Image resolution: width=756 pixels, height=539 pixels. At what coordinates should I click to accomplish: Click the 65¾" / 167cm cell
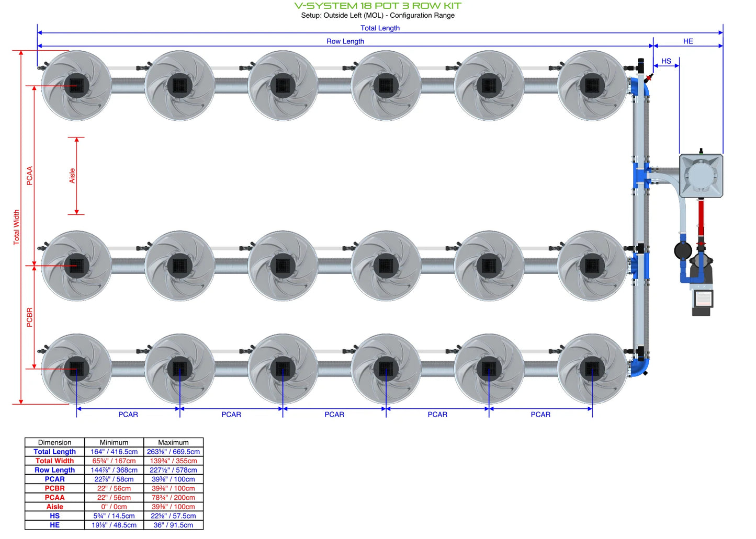point(114,461)
